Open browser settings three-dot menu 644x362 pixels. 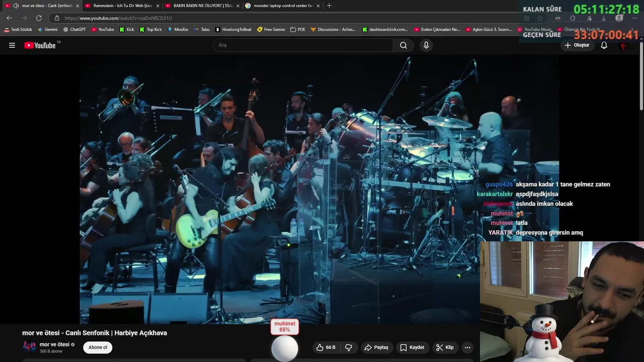[x=635, y=18]
